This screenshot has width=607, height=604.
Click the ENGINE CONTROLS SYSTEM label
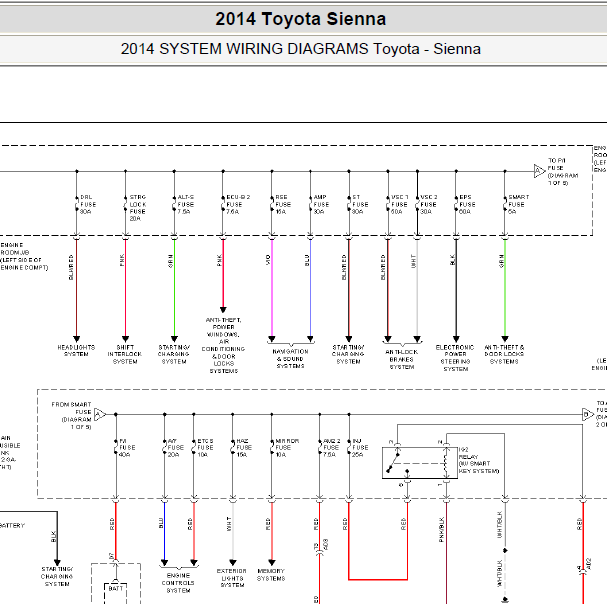(x=178, y=583)
